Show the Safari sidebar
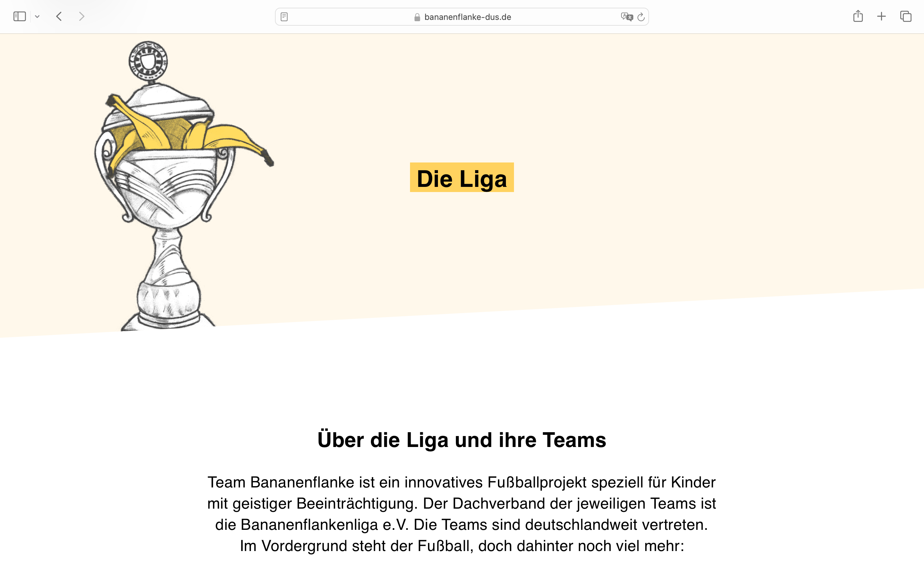The width and height of the screenshot is (924, 578). pyautogui.click(x=20, y=16)
